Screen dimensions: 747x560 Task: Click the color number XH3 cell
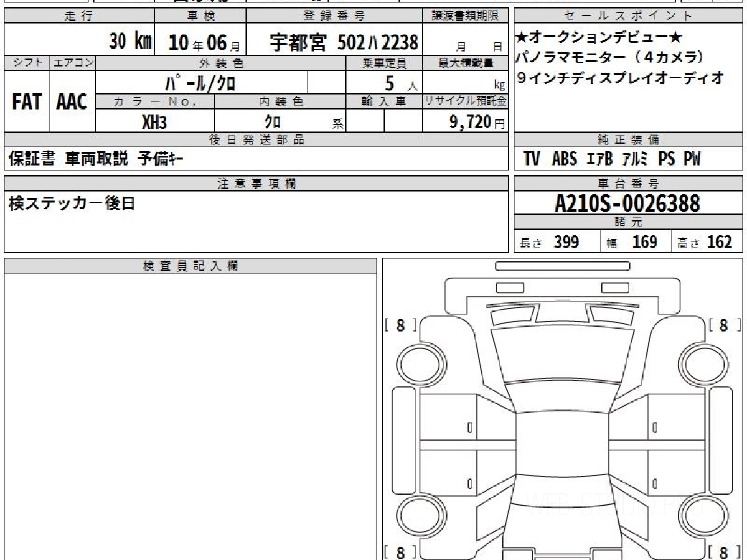click(x=155, y=121)
